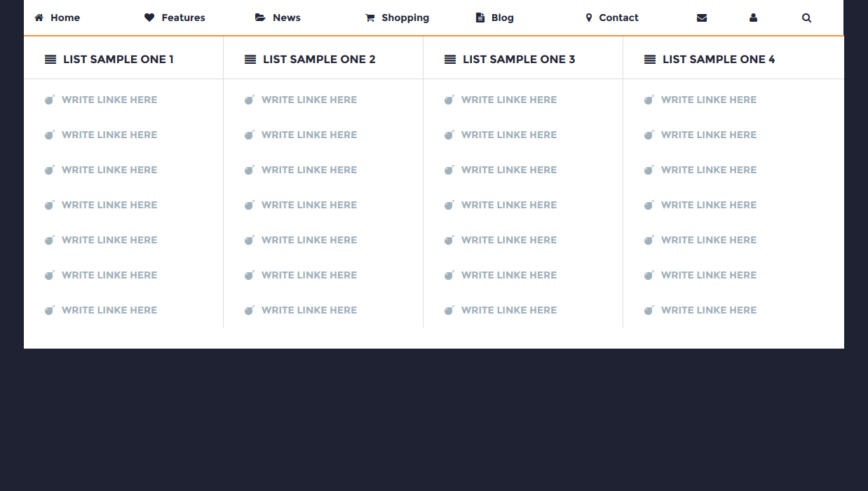The height and width of the screenshot is (491, 868).
Task: Open the envelope mail icon in navbar
Action: (702, 18)
